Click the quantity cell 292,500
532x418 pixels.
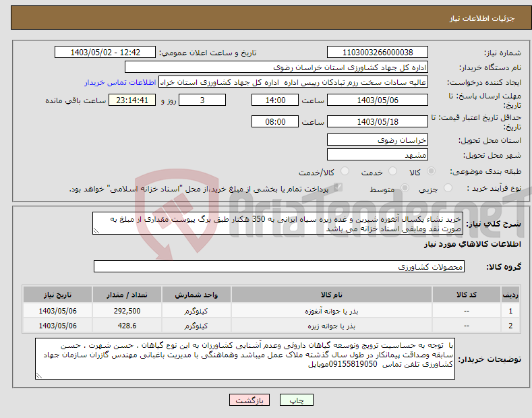coord(127,311)
